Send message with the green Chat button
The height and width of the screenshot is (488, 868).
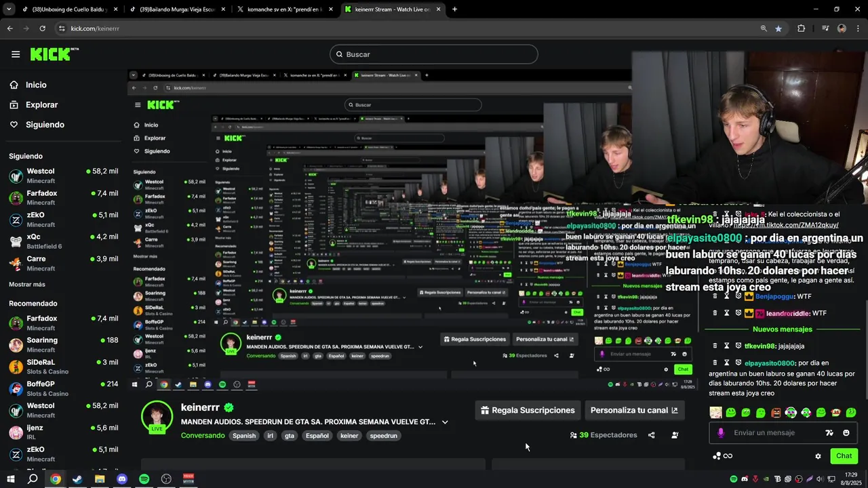pyautogui.click(x=844, y=456)
